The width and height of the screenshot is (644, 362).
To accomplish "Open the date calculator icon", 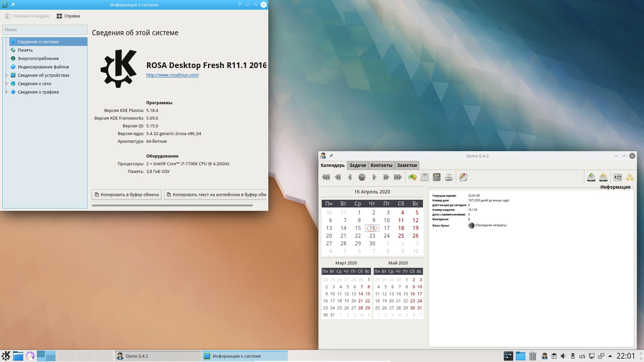I will 436,177.
